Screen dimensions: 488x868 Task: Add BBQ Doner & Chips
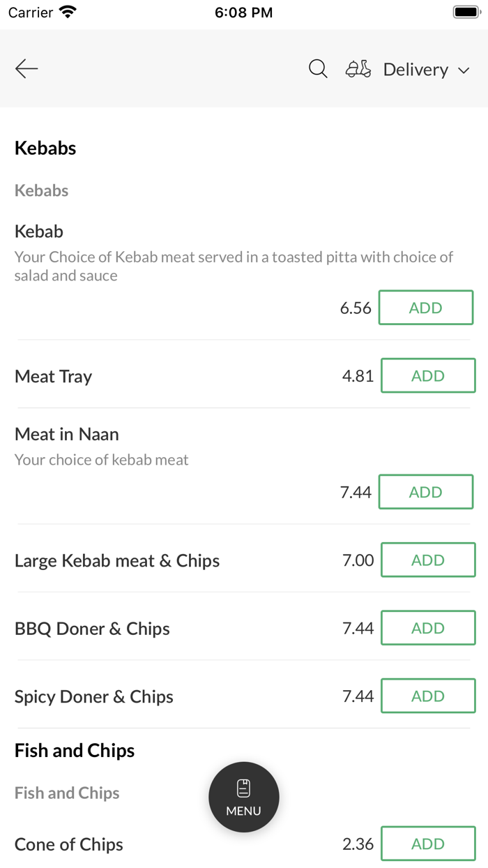[427, 628]
